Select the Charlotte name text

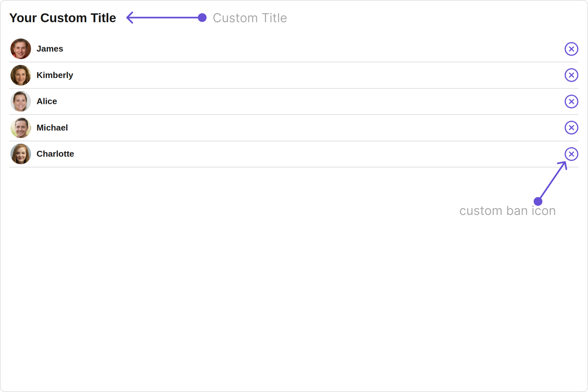(x=55, y=154)
